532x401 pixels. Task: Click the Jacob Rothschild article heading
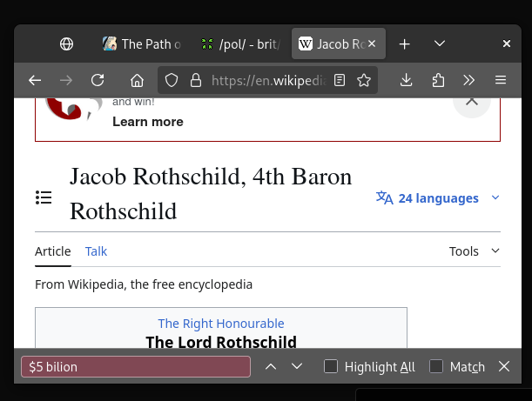tap(211, 194)
